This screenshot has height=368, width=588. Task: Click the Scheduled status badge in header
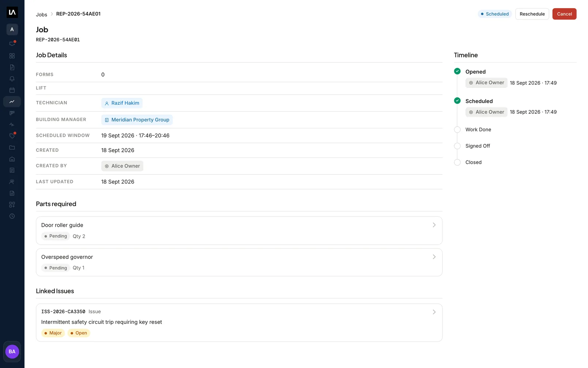tap(495, 14)
